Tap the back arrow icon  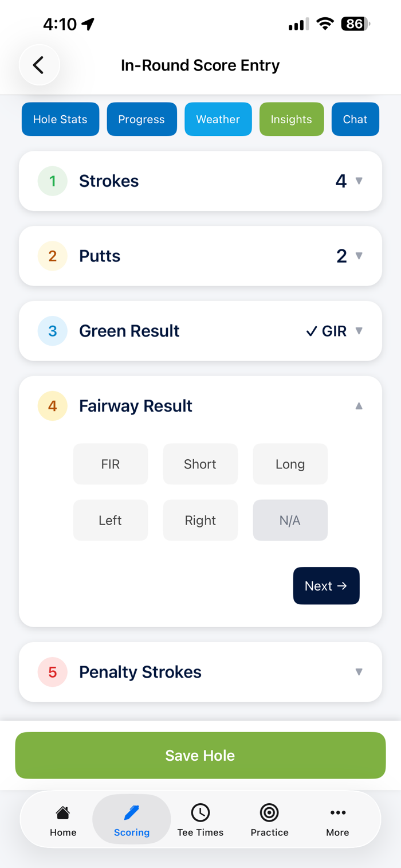[39, 65]
